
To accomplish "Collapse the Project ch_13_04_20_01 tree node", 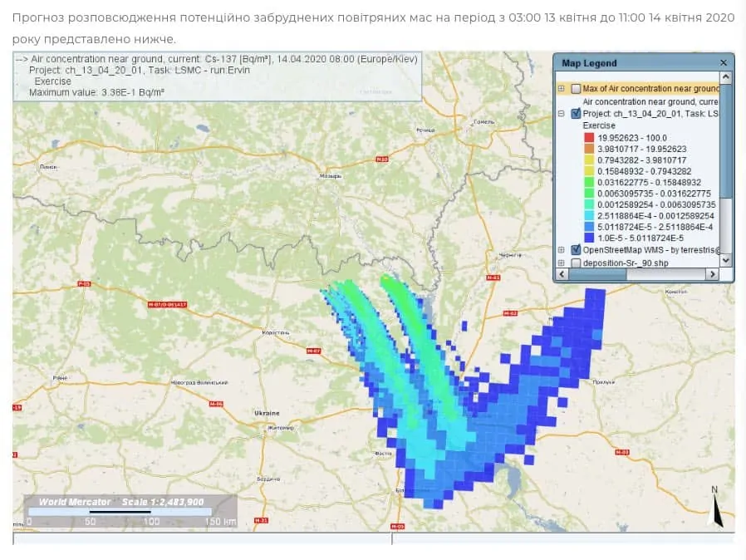I will click(562, 114).
